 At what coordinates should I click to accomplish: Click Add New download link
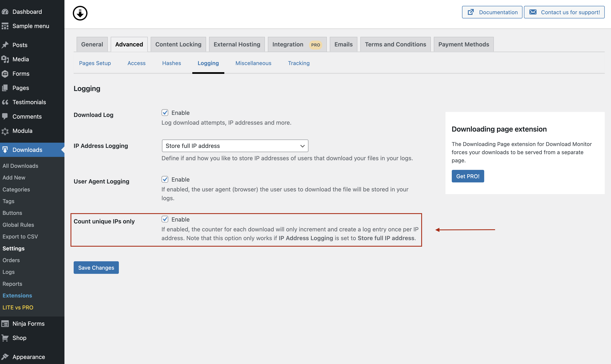pyautogui.click(x=14, y=177)
